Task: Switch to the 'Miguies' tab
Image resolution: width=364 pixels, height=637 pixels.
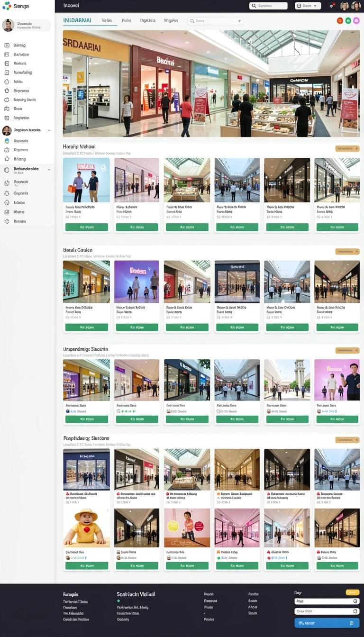Action: coord(171,21)
